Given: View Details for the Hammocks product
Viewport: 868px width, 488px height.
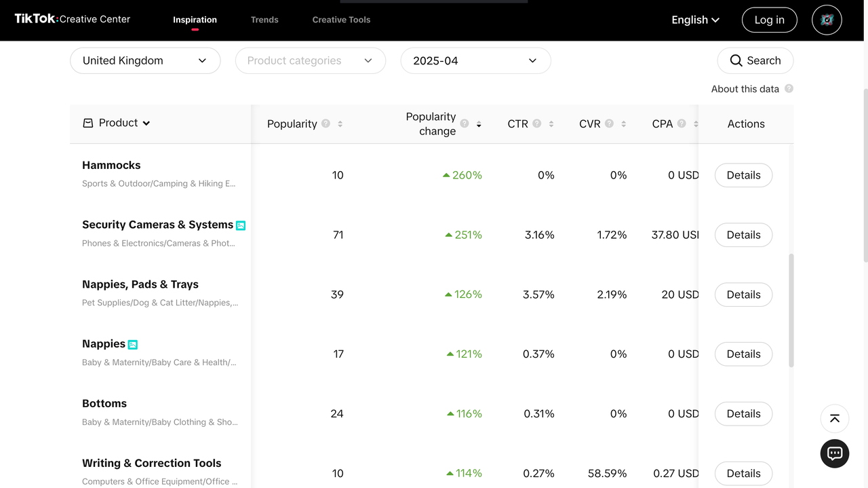Looking at the screenshot, I should [x=743, y=175].
